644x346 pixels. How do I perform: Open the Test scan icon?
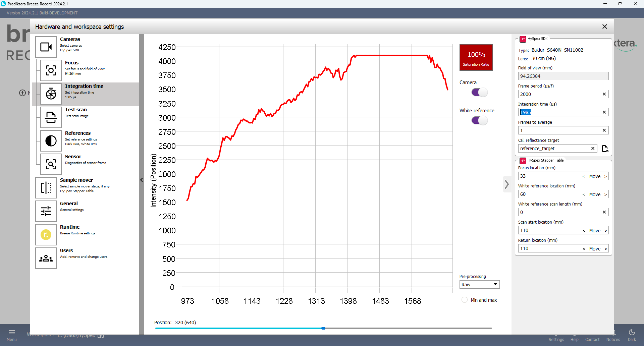51,117
